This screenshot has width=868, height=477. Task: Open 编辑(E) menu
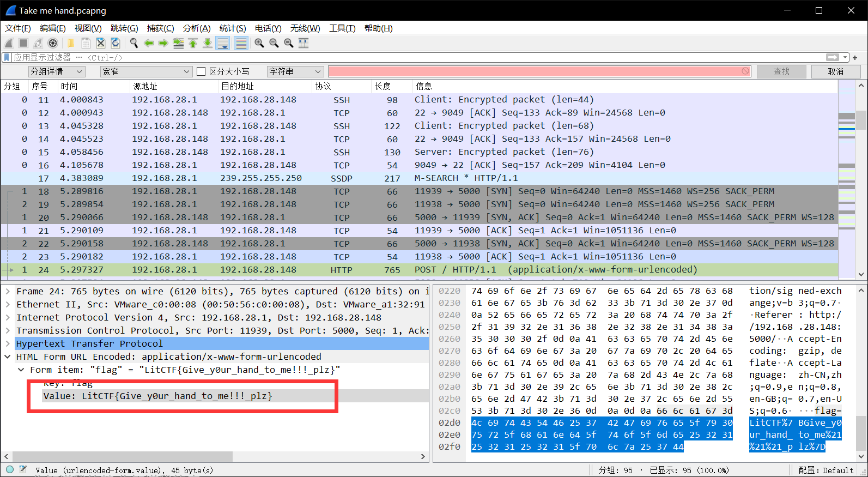pos(52,28)
